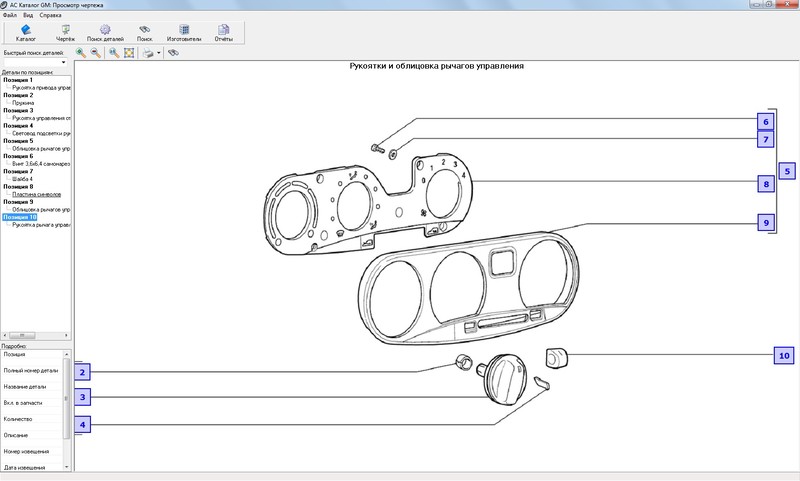800x481 pixels.
Task: Click the details panel vertical scrollbar
Action: tap(67, 400)
